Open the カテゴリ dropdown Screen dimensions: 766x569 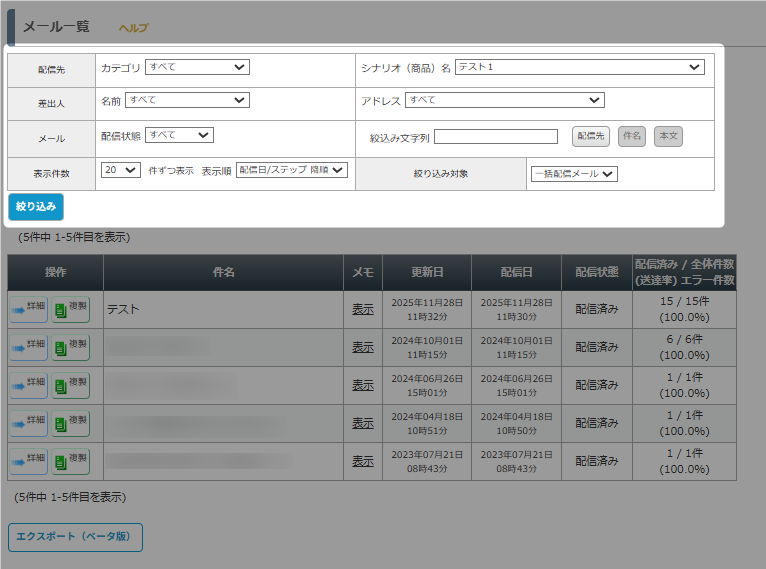(197, 67)
